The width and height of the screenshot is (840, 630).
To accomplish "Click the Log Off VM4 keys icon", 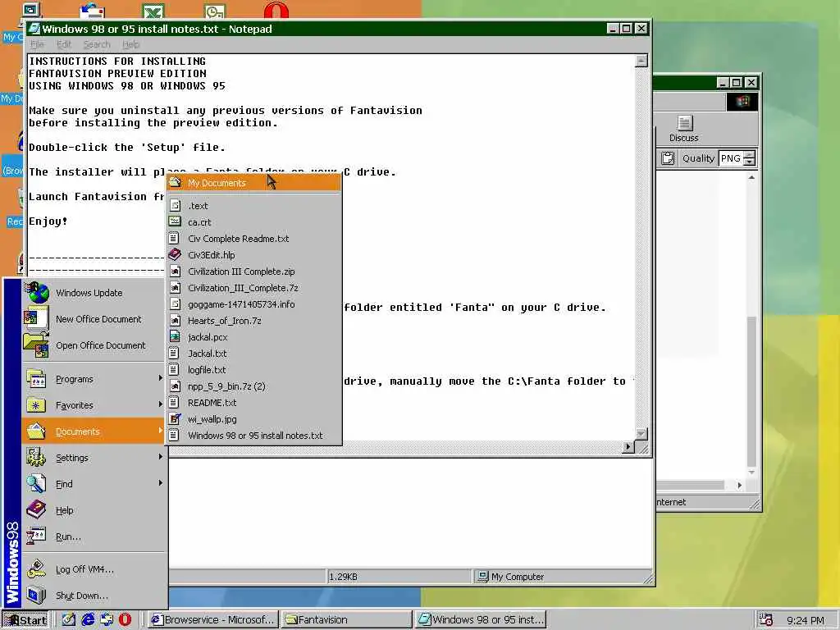I will point(36,569).
